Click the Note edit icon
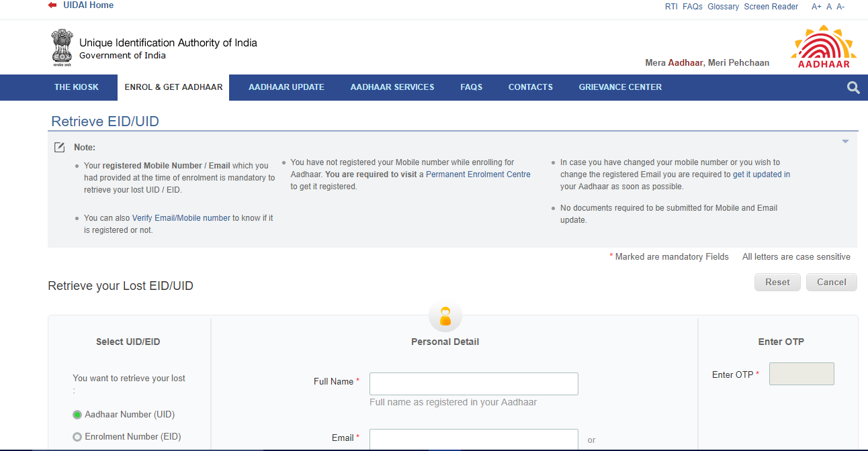Screen dimensions: 868x451 tap(59, 146)
